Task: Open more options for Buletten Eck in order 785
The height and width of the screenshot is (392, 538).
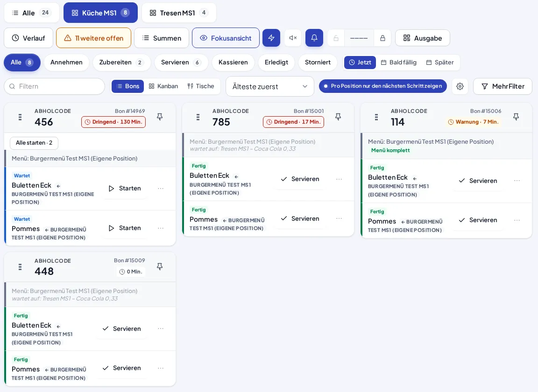Action: coord(339,179)
